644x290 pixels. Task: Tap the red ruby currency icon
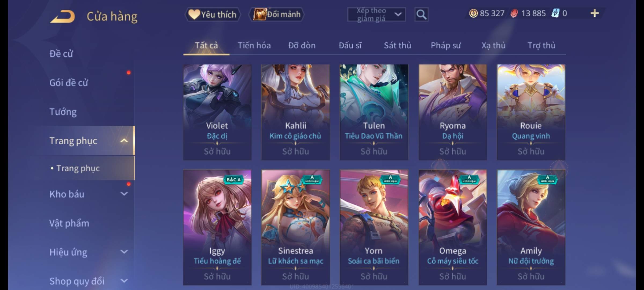pos(514,13)
